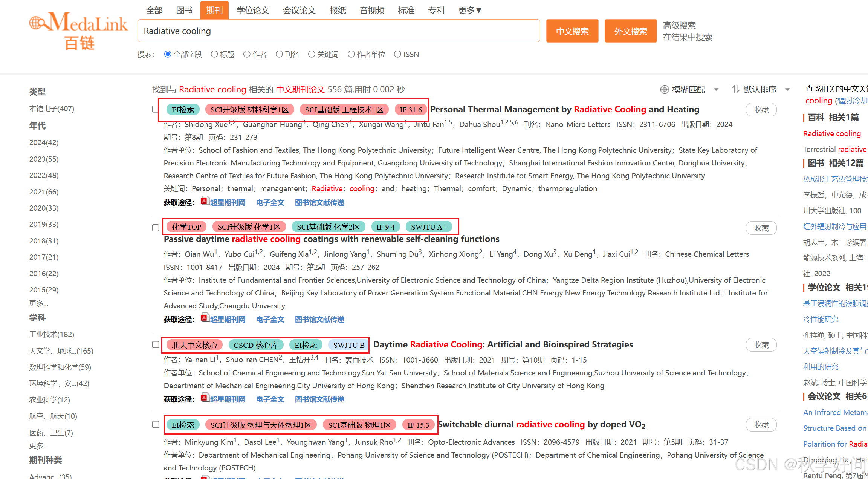Click 收藏 button for the first result

point(761,110)
